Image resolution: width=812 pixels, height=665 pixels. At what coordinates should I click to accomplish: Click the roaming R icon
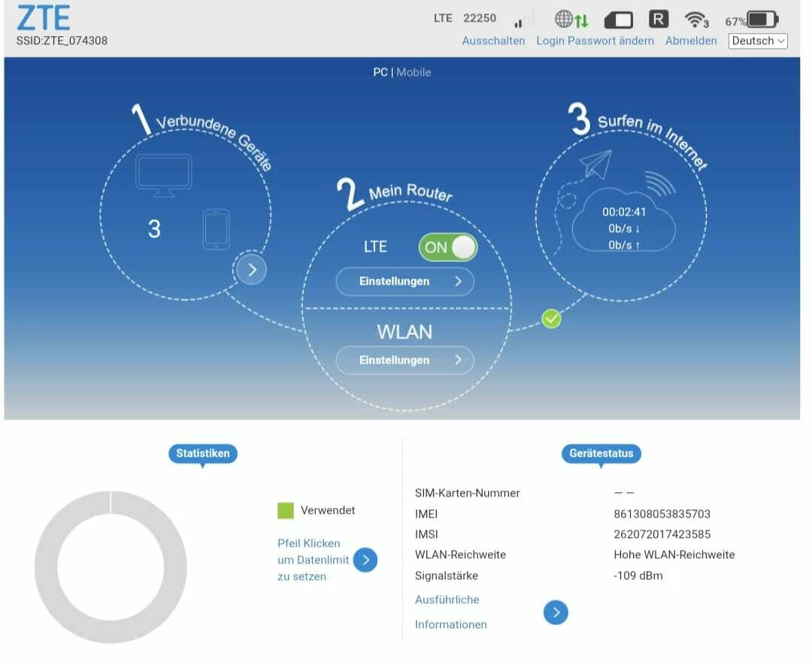click(x=658, y=20)
